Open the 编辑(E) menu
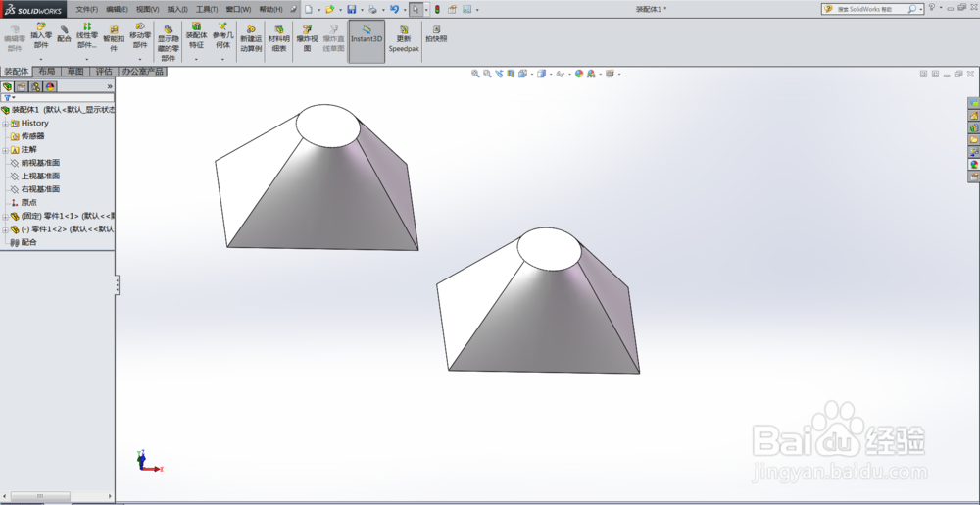 [117, 10]
